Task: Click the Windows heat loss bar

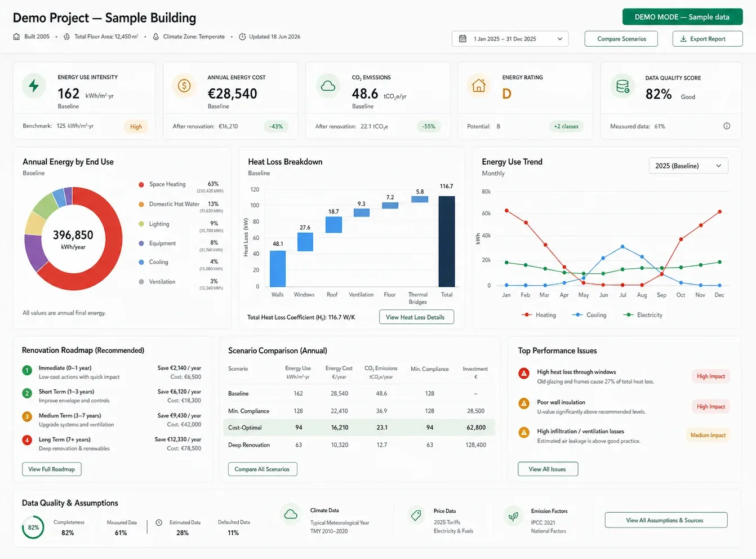Action: (305, 242)
